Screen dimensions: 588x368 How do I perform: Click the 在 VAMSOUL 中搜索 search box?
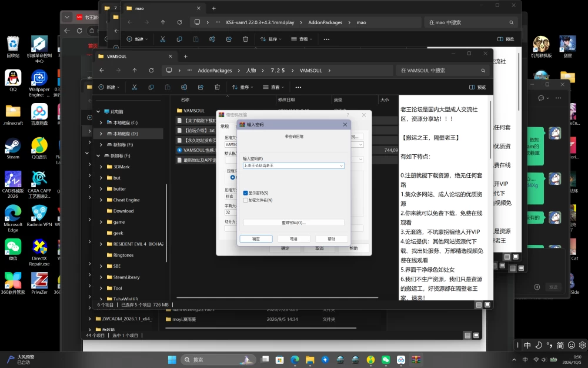point(442,70)
